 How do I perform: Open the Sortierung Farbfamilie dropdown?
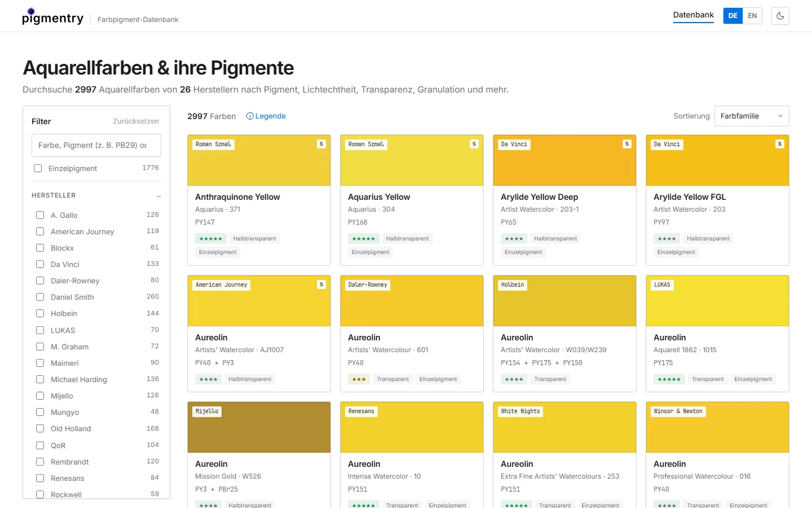pos(752,116)
